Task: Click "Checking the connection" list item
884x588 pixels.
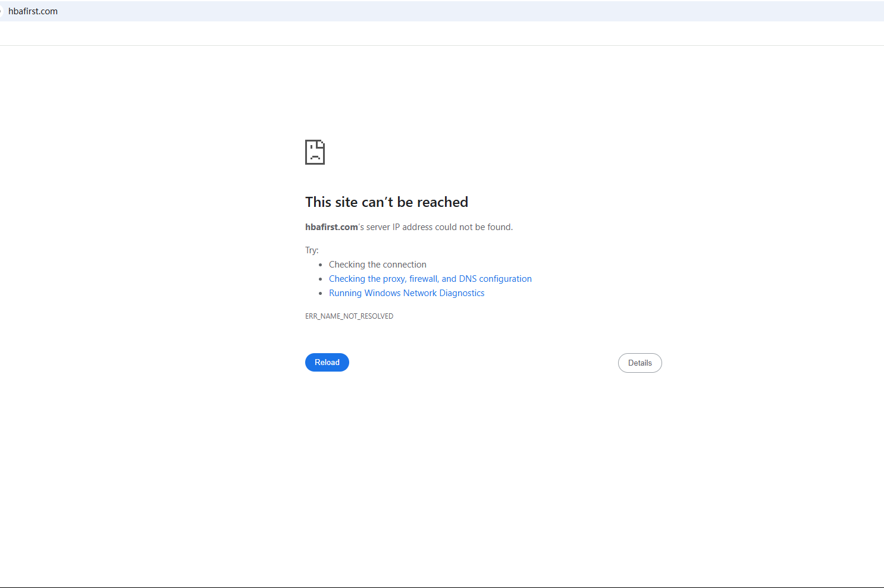Action: (378, 265)
